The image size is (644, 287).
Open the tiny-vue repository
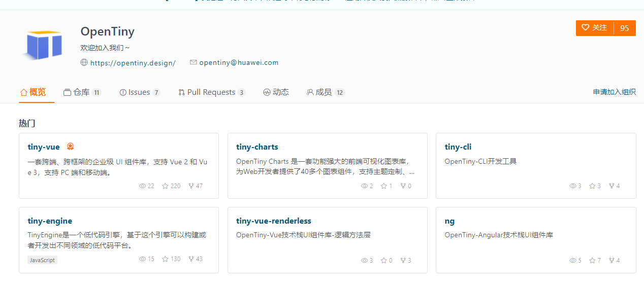pos(44,147)
